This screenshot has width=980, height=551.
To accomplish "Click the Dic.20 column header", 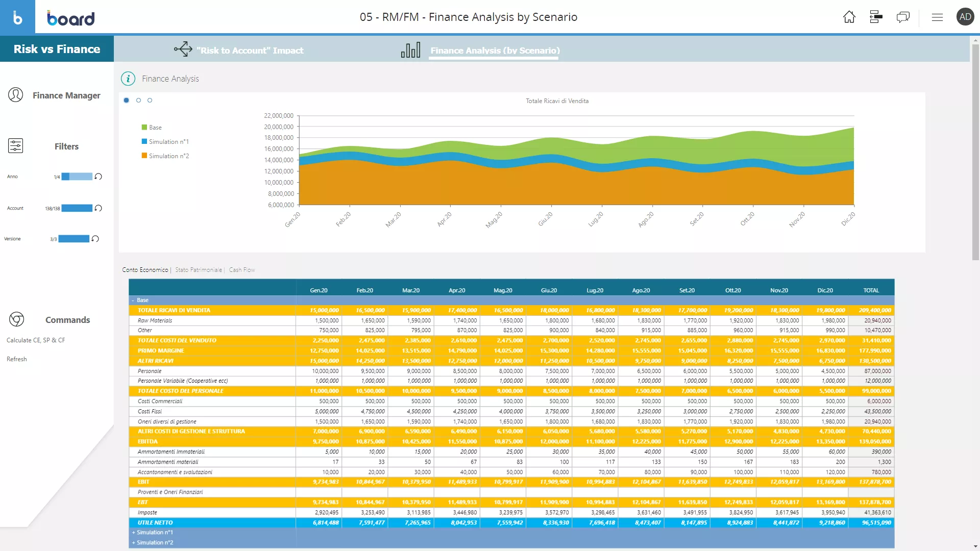I will [825, 290].
